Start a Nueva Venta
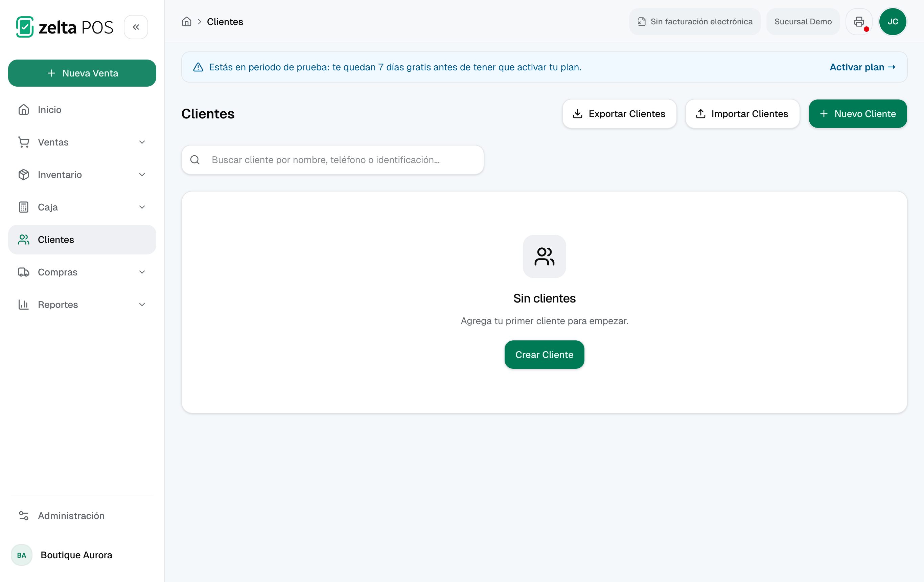The width and height of the screenshot is (924, 582). [x=82, y=73]
